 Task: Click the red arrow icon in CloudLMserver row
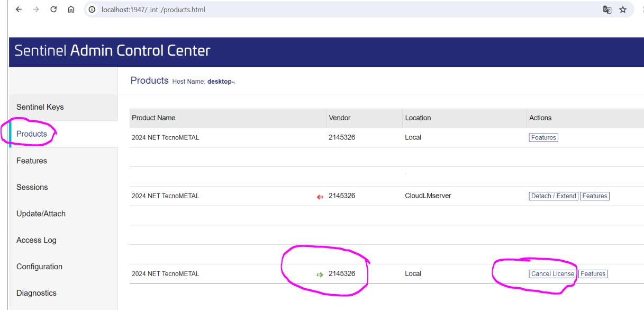(320, 197)
